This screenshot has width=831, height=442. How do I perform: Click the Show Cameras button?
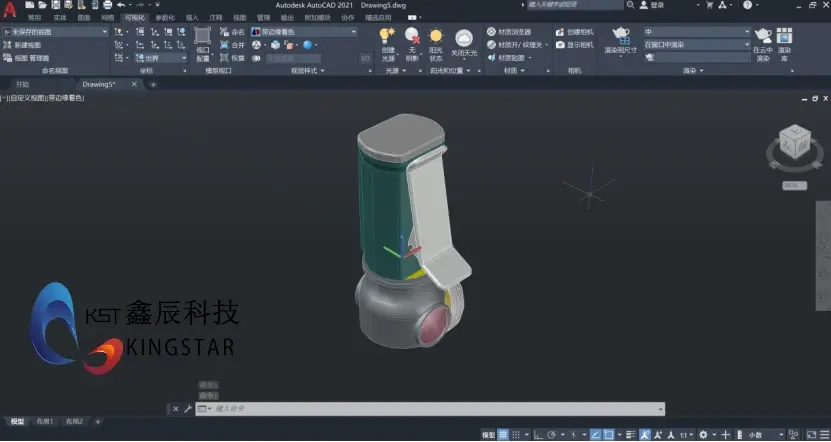pos(575,45)
